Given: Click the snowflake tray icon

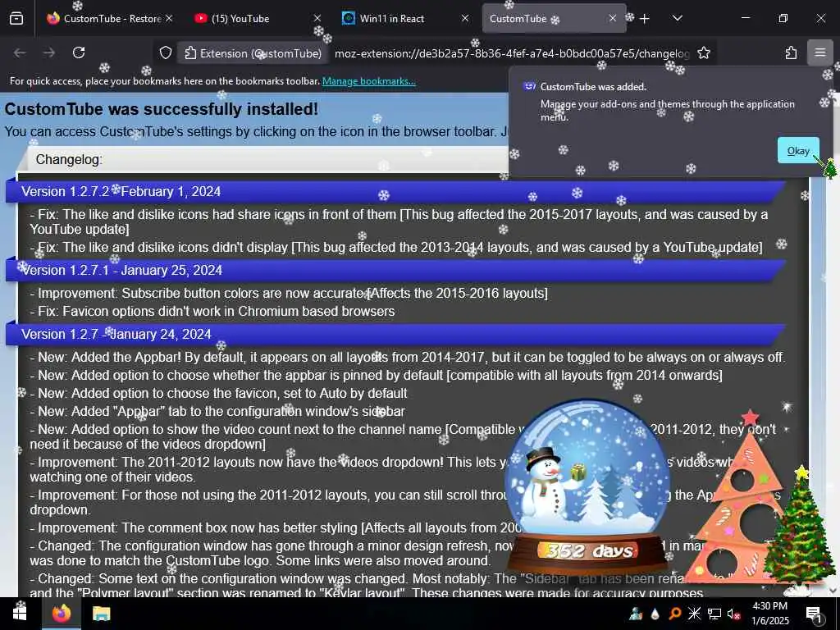Looking at the screenshot, I should pyautogui.click(x=694, y=614).
